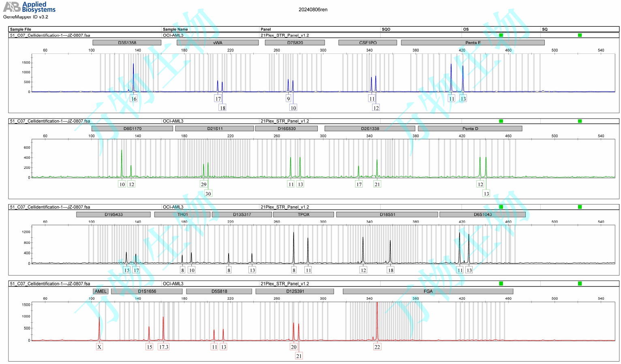Screen dimensions: 621x364
Task: Select the TPOX marker header
Action: click(304, 215)
